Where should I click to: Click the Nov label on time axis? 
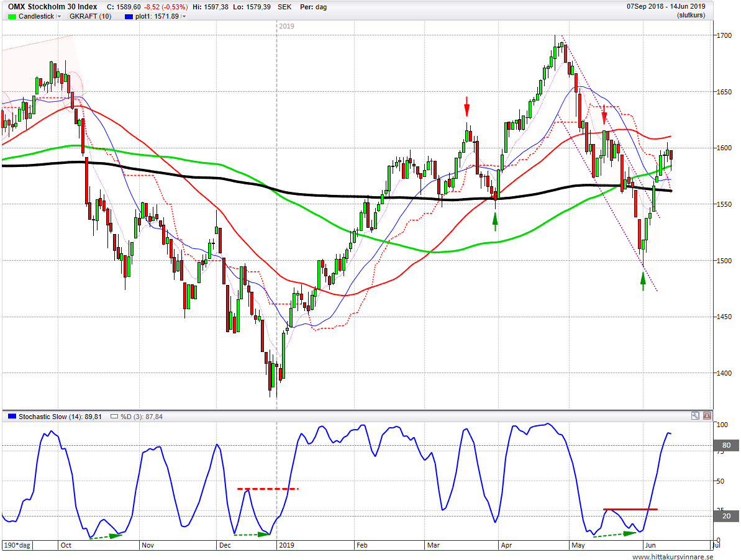[148, 545]
